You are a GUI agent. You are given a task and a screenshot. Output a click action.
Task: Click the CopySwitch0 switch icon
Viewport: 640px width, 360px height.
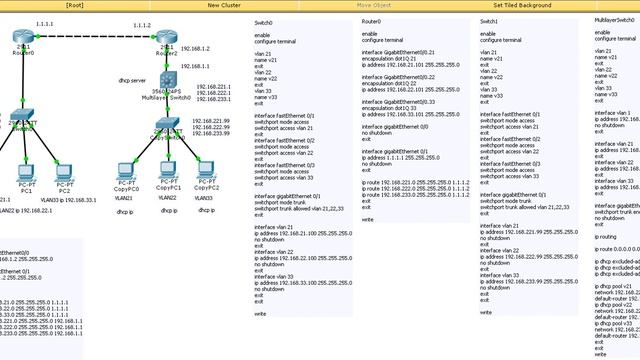[167, 123]
